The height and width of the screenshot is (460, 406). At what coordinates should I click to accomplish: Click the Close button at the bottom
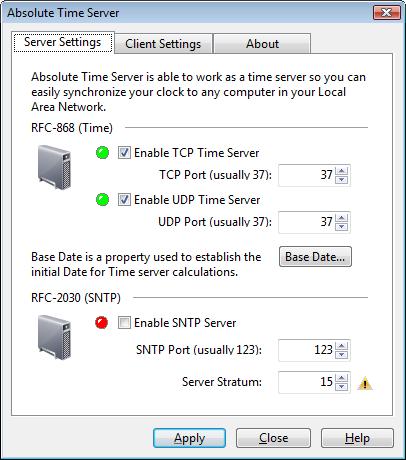(x=273, y=438)
